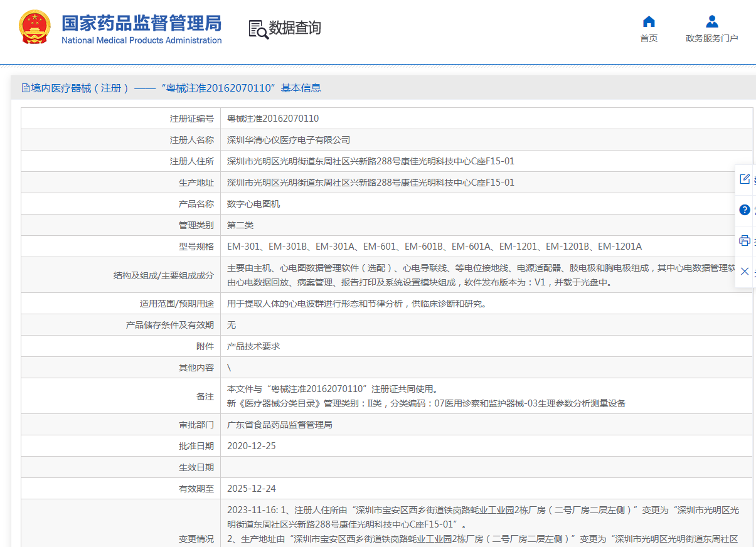Screen dimensions: 756x547
Task: Click the model list starting EM-301
Action: 434,247
